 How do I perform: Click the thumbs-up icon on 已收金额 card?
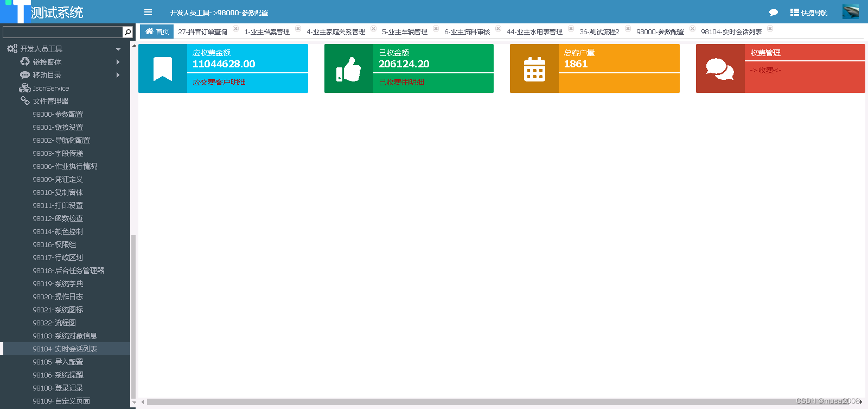(348, 69)
